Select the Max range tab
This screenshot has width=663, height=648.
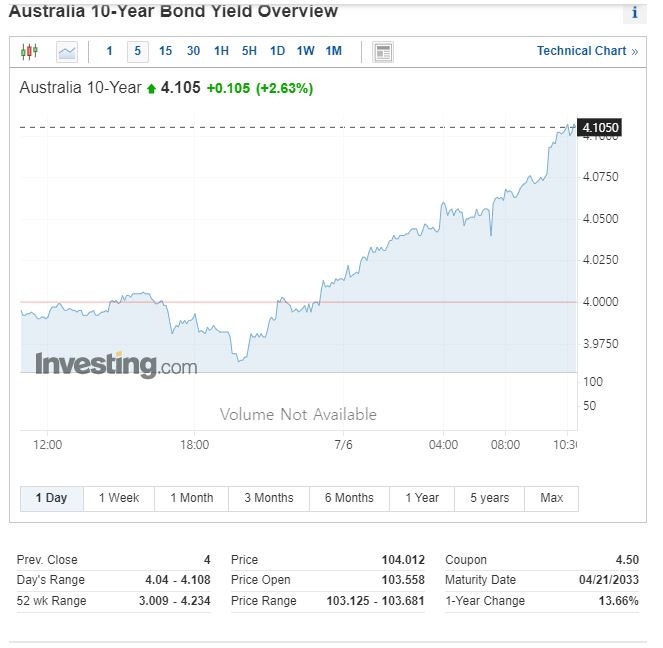pyautogui.click(x=551, y=498)
